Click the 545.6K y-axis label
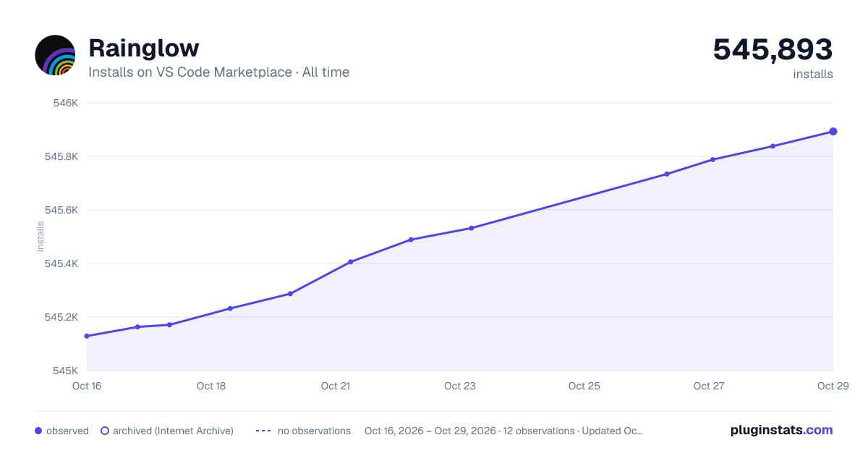 coord(61,210)
